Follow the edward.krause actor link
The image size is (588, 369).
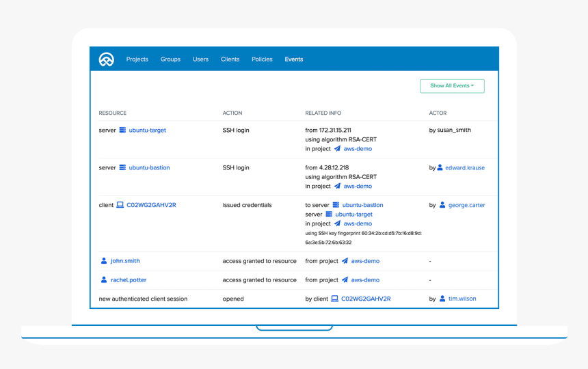point(465,167)
